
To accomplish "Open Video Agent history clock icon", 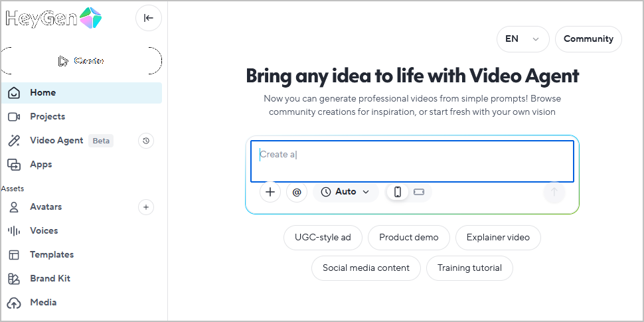I will [147, 140].
